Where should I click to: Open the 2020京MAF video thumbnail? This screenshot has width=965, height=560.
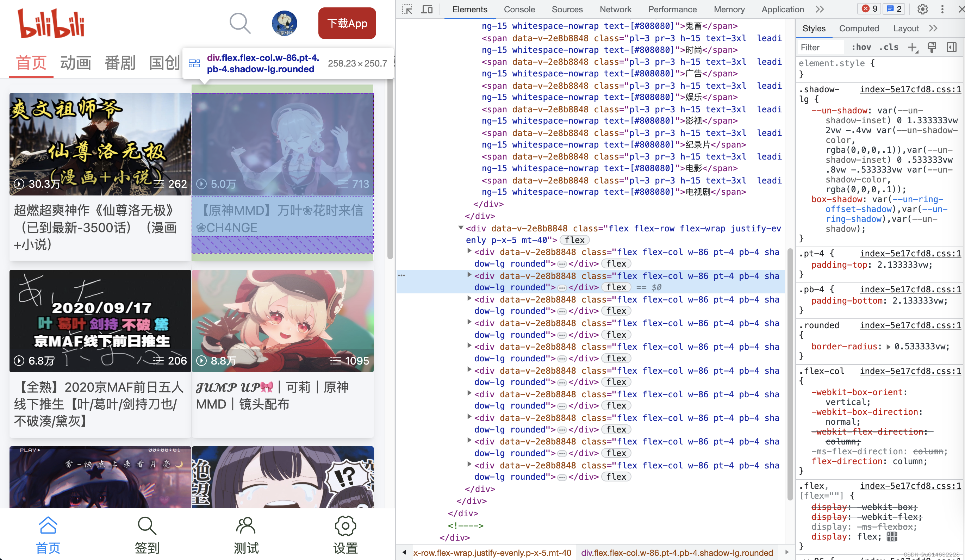coord(100,321)
